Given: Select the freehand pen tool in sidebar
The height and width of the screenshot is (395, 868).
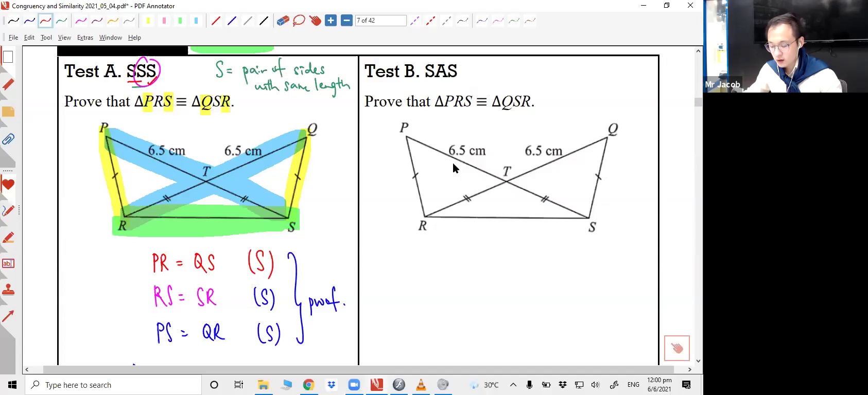Looking at the screenshot, I should pyautogui.click(x=8, y=211).
